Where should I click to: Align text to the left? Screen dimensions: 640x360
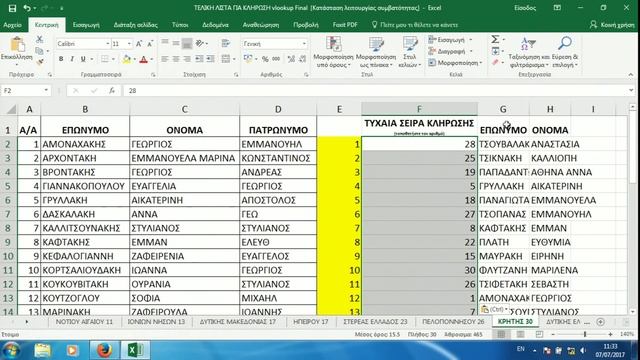(x=164, y=60)
